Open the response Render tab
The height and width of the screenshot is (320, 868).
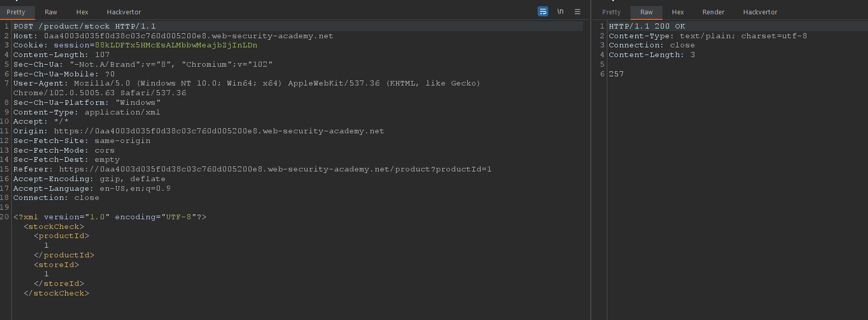click(x=713, y=12)
